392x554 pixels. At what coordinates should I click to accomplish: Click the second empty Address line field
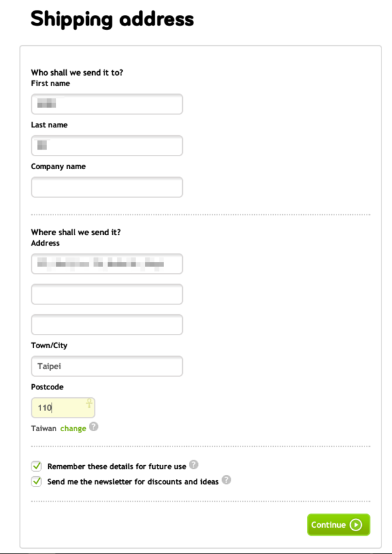point(106,294)
